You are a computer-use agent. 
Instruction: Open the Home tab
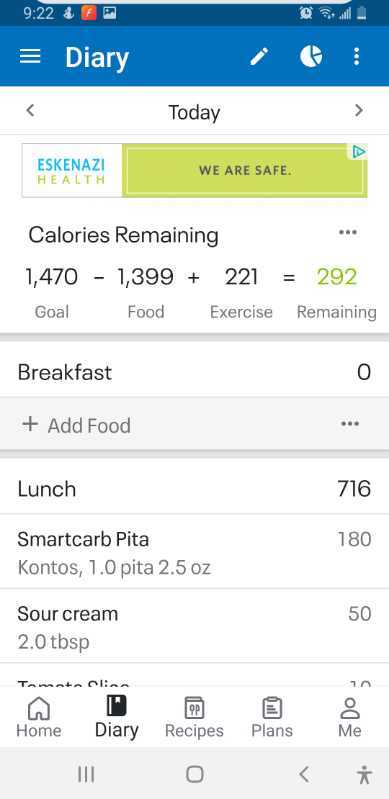pos(39,717)
